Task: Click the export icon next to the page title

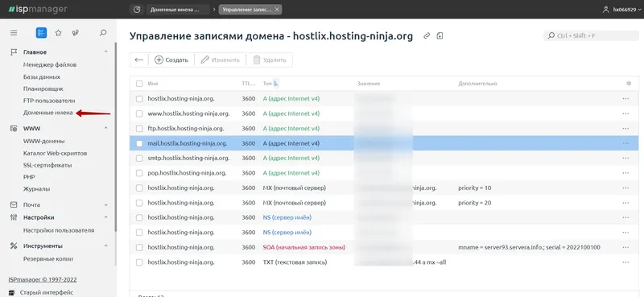Action: pos(440,36)
